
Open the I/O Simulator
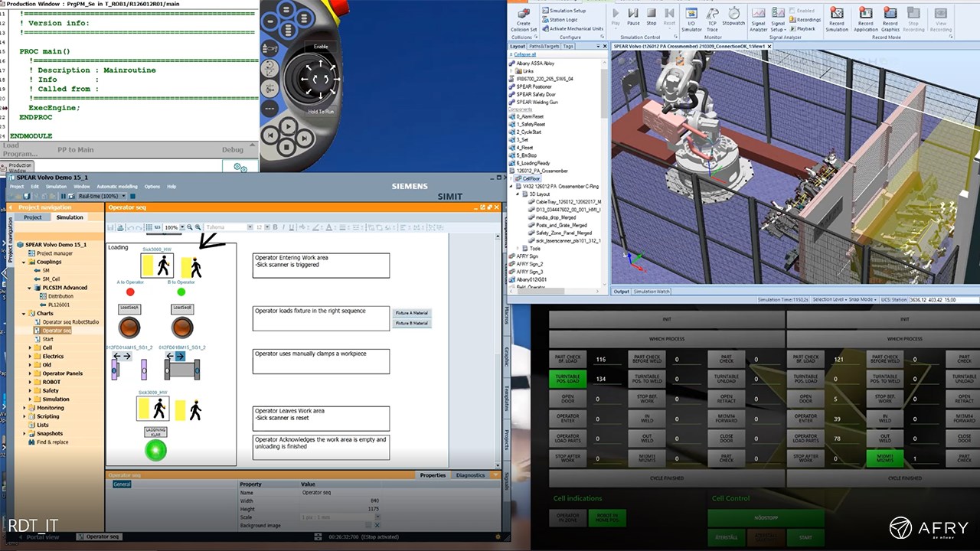click(x=691, y=20)
